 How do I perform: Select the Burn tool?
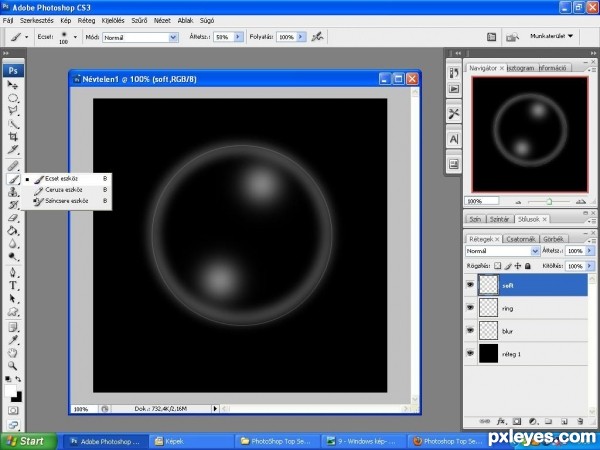(x=13, y=256)
